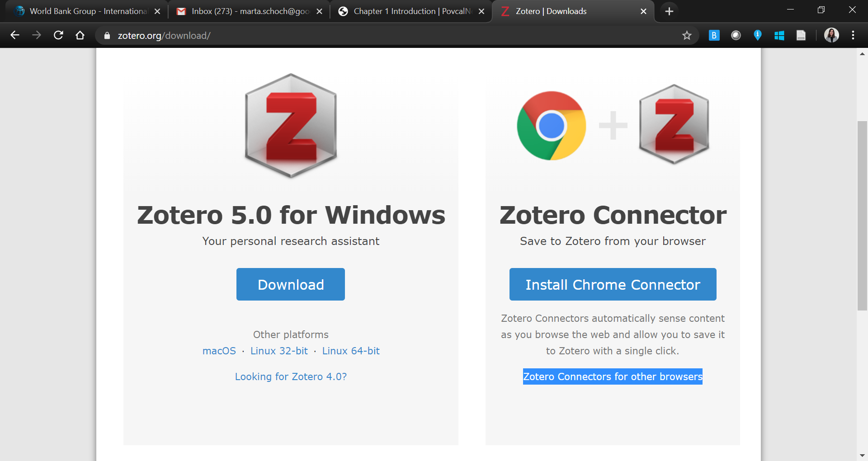Follow the Looking for Zotero 4.0 link
The height and width of the screenshot is (461, 868).
click(x=291, y=376)
